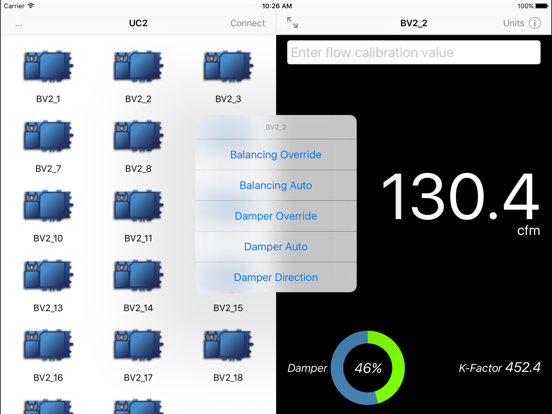Tap the BV2_17 controller icon
The width and height of the screenshot is (552, 414).
tap(138, 345)
